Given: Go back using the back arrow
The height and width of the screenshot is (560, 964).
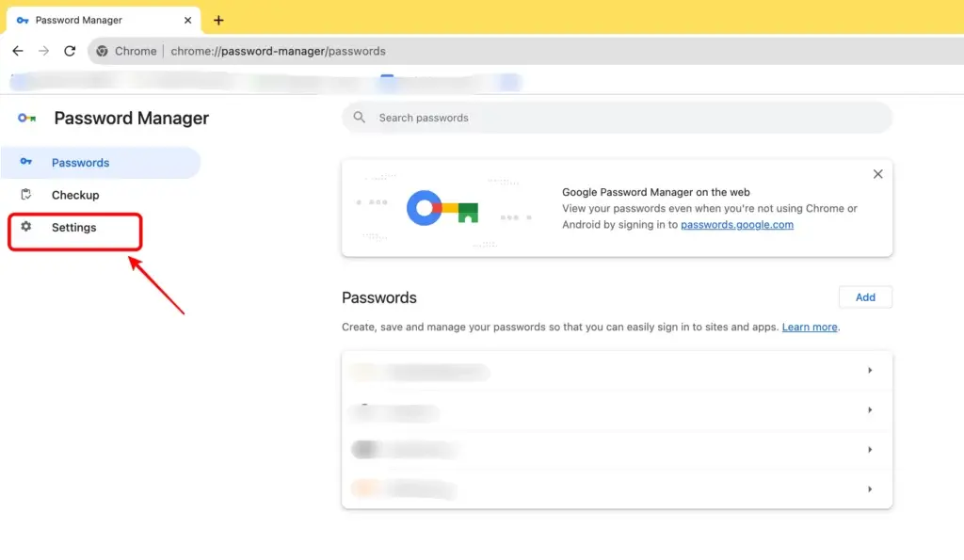Looking at the screenshot, I should (x=18, y=51).
